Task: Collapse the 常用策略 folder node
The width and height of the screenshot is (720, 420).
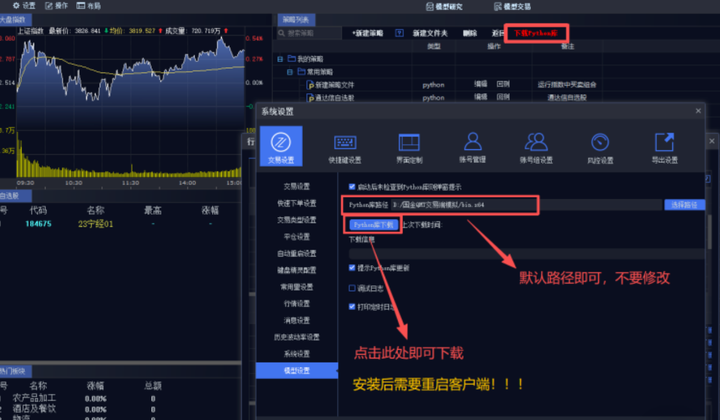Action: point(290,72)
